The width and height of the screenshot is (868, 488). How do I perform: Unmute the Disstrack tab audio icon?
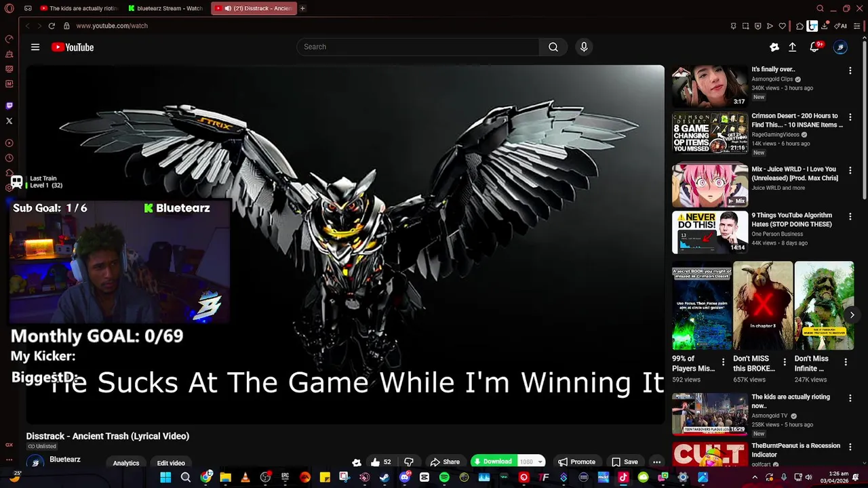click(228, 8)
